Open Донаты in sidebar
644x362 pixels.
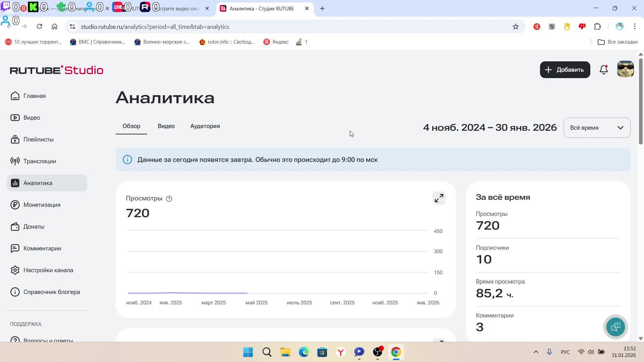[34, 227]
